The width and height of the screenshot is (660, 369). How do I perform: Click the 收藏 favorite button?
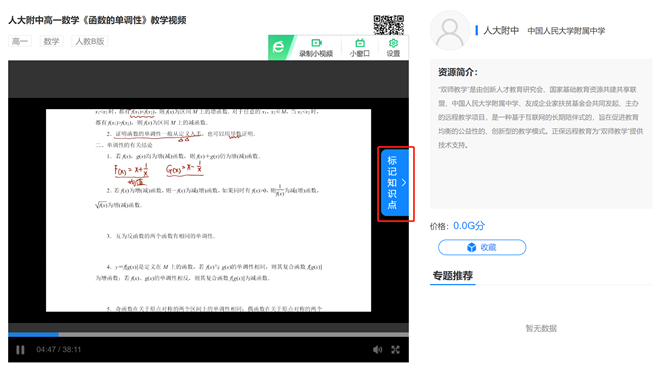(x=482, y=247)
